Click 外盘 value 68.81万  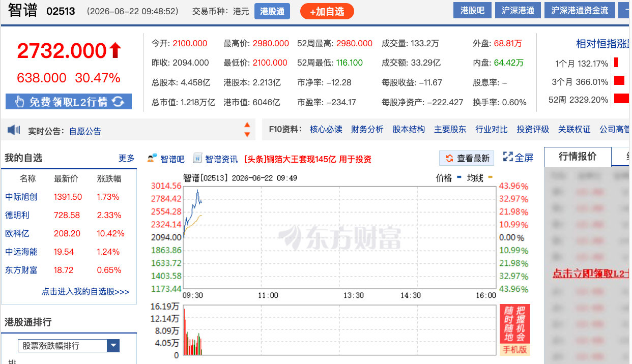(508, 44)
